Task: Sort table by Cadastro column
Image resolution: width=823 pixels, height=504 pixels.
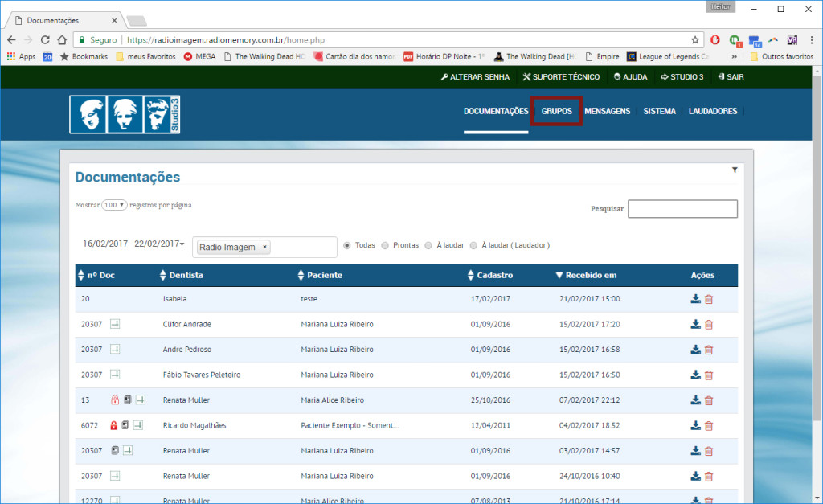Action: click(x=490, y=275)
